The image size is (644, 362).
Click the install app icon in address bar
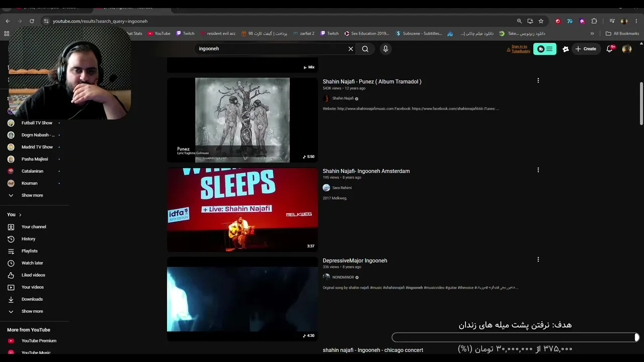point(530,21)
